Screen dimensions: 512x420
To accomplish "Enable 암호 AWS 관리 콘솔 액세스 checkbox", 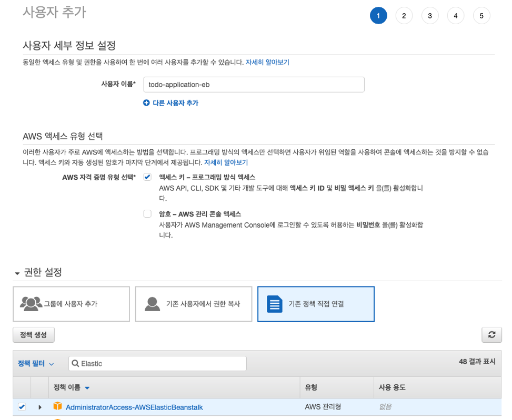I will (x=147, y=213).
